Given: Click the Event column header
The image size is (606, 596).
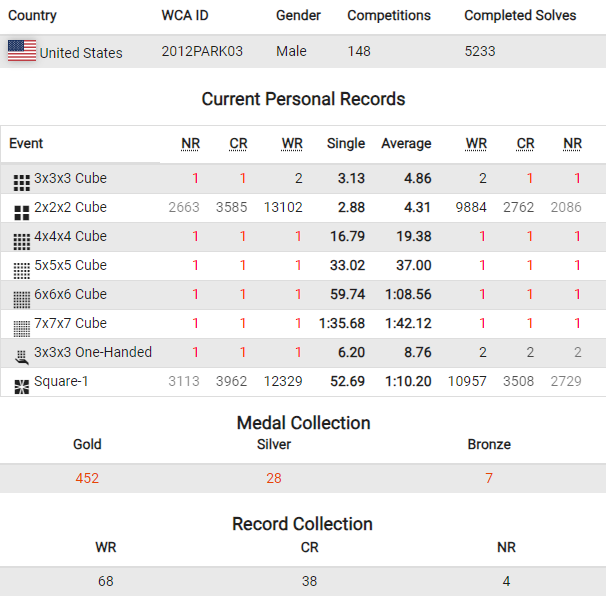Looking at the screenshot, I should click(26, 144).
